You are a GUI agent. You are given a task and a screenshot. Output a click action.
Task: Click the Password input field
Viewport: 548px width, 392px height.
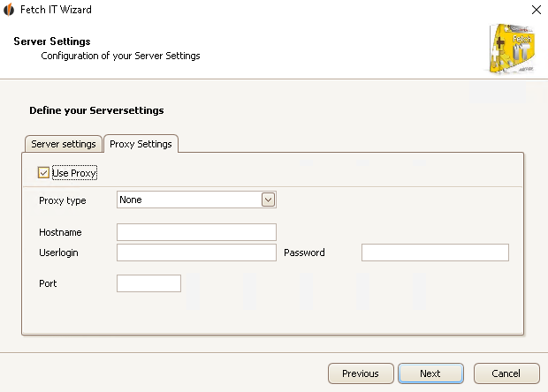click(x=435, y=253)
